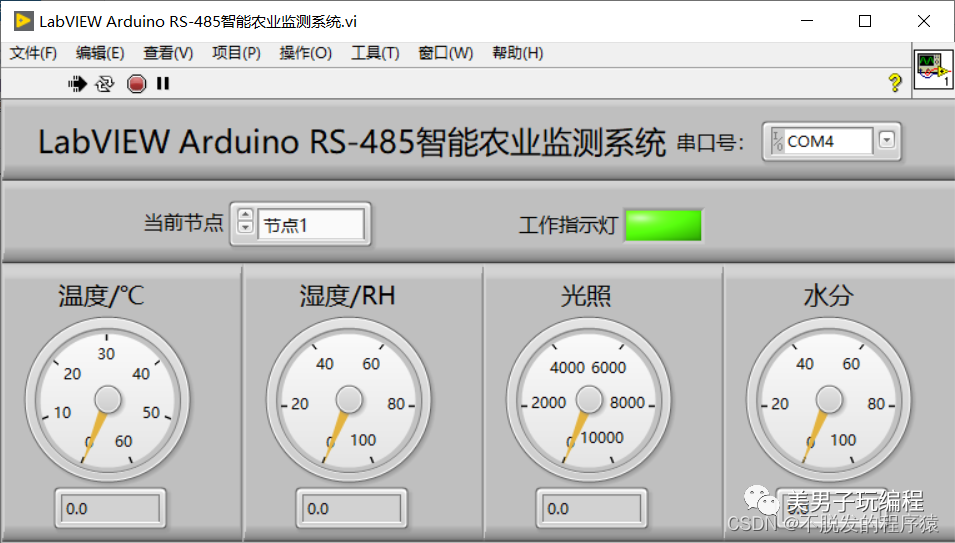The image size is (955, 543).
Task: Click the Run arrow toolbar icon
Action: pyautogui.click(x=77, y=83)
